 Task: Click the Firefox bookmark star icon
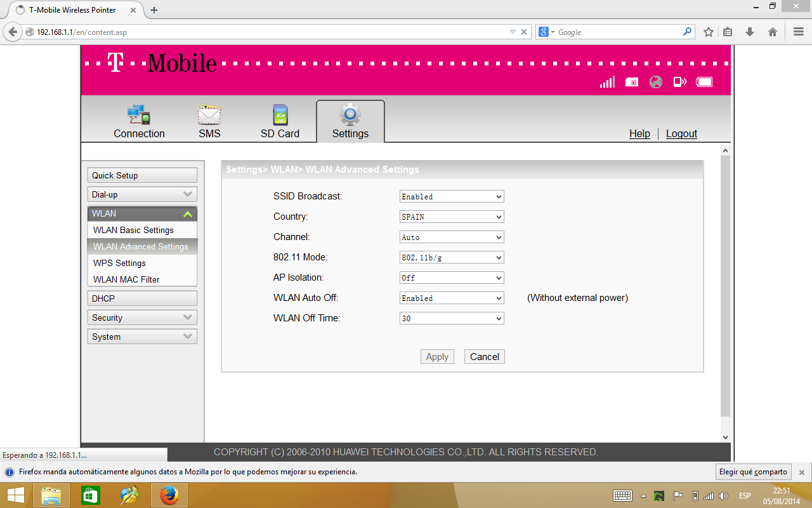(709, 32)
